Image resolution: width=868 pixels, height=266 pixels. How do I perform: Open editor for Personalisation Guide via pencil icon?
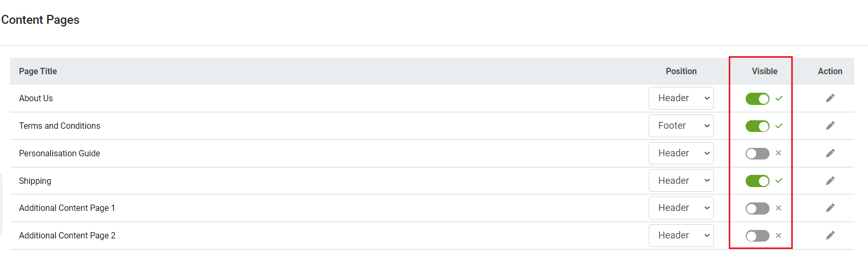[x=830, y=153]
